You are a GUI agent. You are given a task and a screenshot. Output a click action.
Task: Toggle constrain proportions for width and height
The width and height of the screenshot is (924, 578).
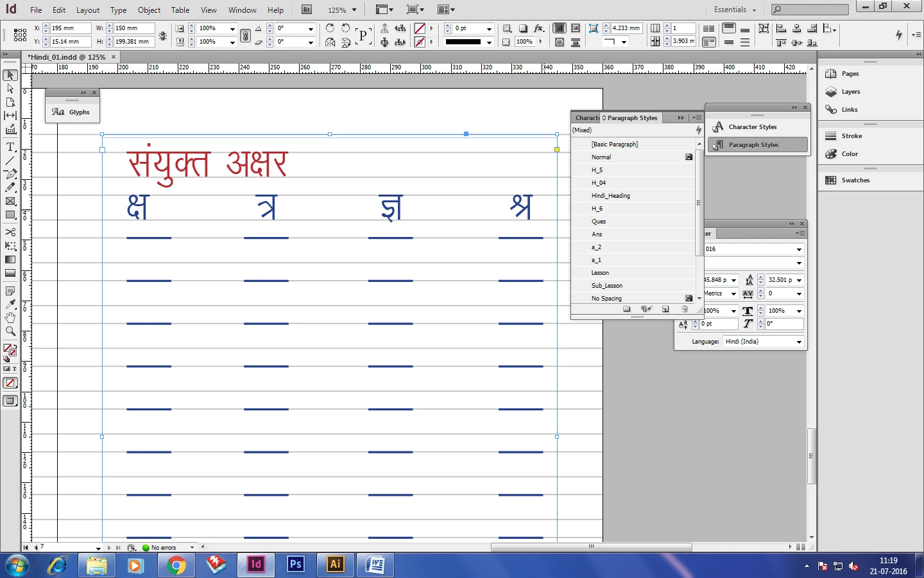163,36
